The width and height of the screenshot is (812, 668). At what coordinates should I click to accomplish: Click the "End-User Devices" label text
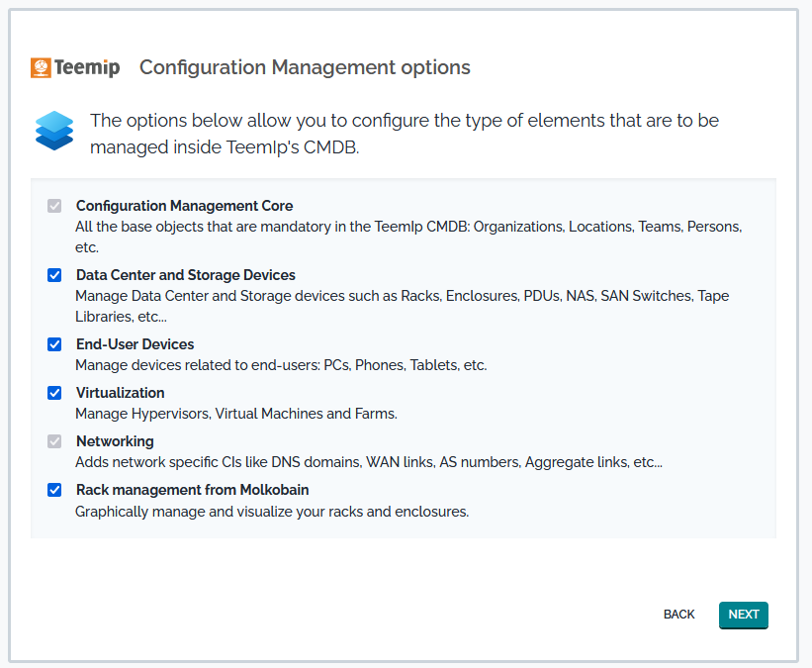[x=135, y=344]
